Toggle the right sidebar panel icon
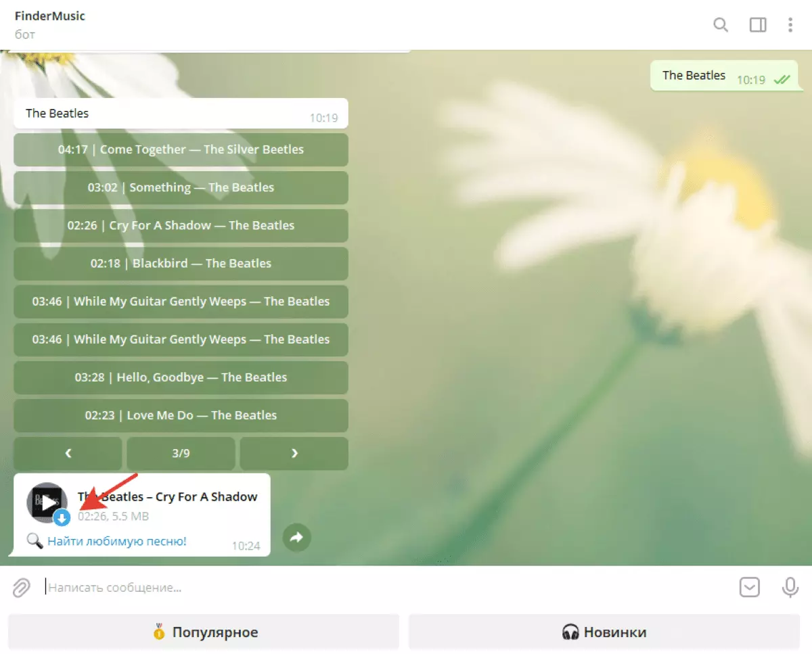Screen dimensions: 812x654 758,25
